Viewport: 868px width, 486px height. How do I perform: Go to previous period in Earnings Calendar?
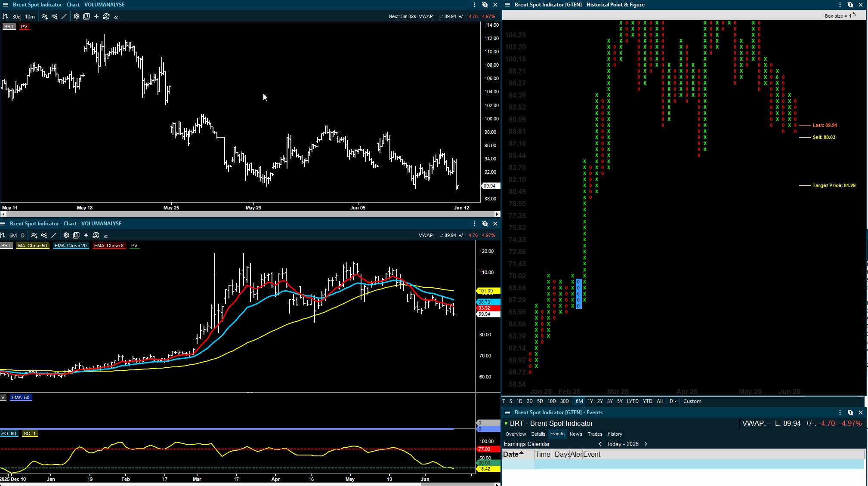click(x=600, y=444)
